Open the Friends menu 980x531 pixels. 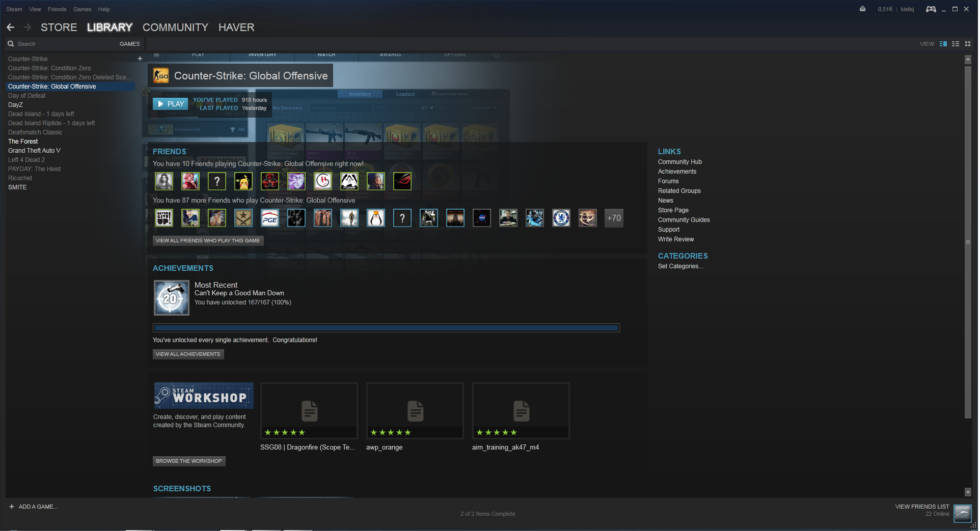57,9
